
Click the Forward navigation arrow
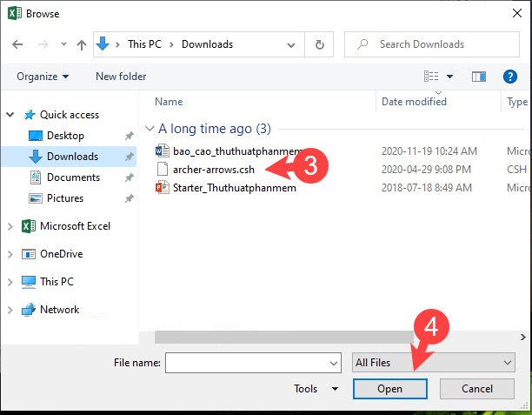tap(43, 44)
